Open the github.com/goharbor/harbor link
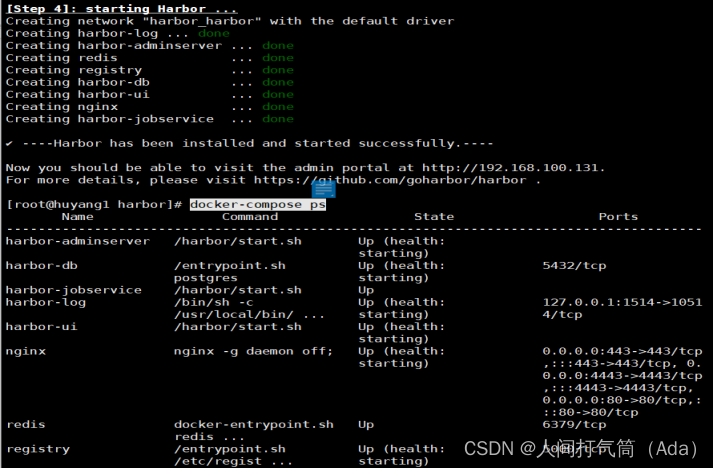713x469 pixels. coord(390,180)
